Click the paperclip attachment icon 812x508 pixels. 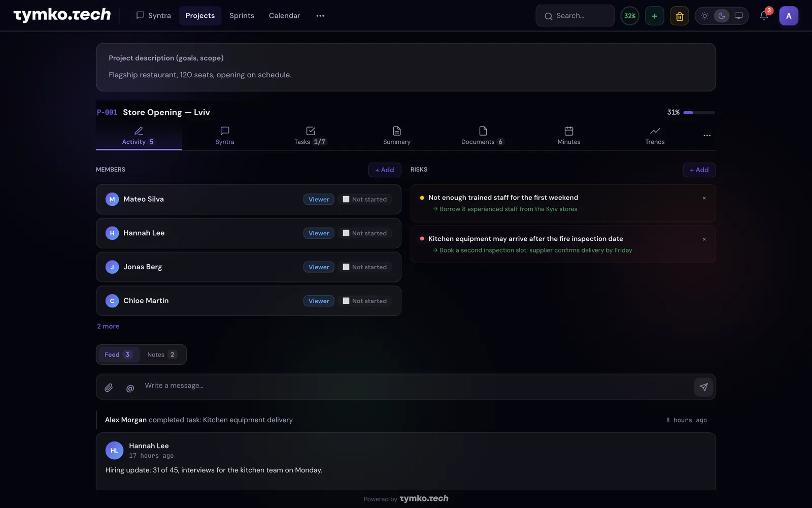click(109, 388)
